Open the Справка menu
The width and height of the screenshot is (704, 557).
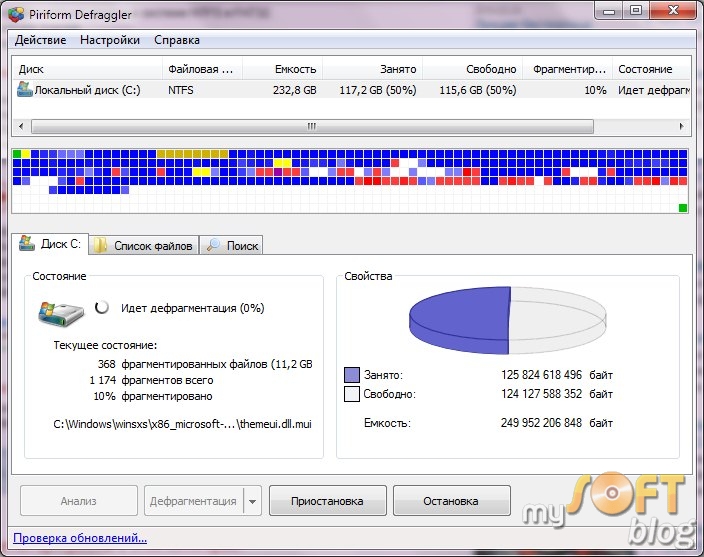tap(177, 40)
